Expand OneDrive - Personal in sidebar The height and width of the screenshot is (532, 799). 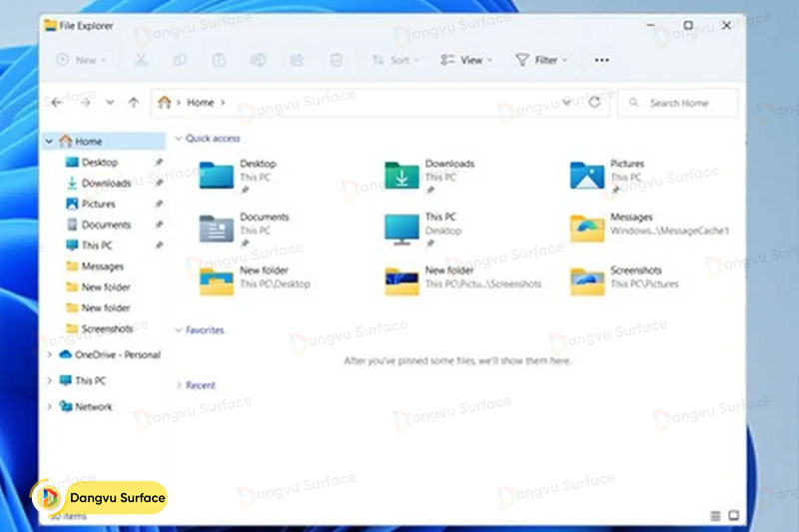49,355
